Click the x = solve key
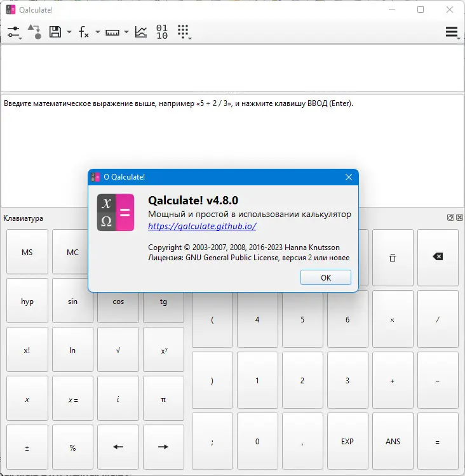Screen dimensions: 465x476 72,399
